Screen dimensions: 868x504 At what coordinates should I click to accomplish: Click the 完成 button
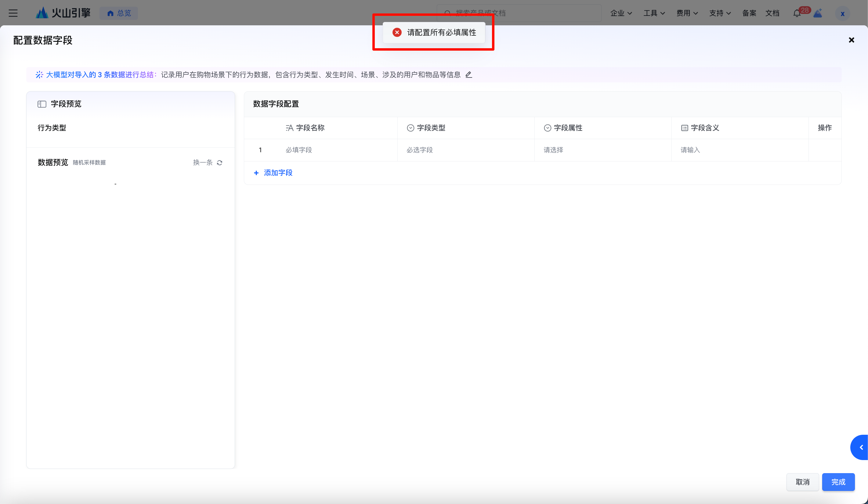point(838,482)
